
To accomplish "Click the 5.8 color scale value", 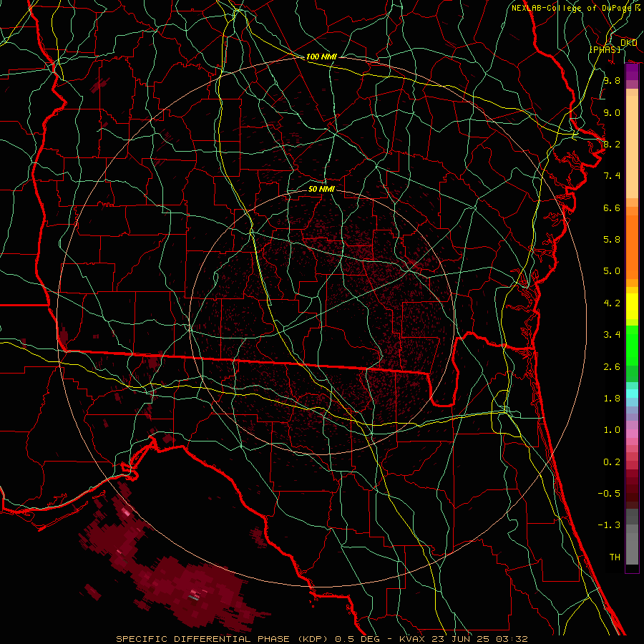I will click(612, 240).
